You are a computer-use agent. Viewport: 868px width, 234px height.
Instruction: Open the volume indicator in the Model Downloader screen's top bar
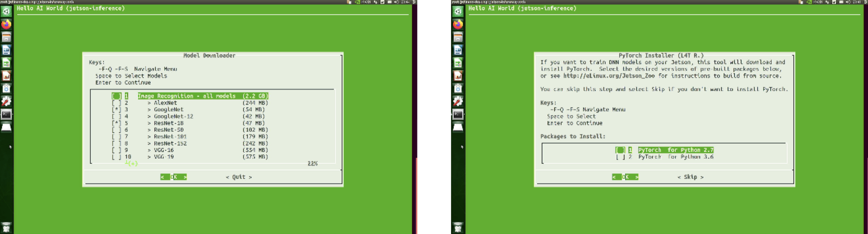(x=396, y=2)
